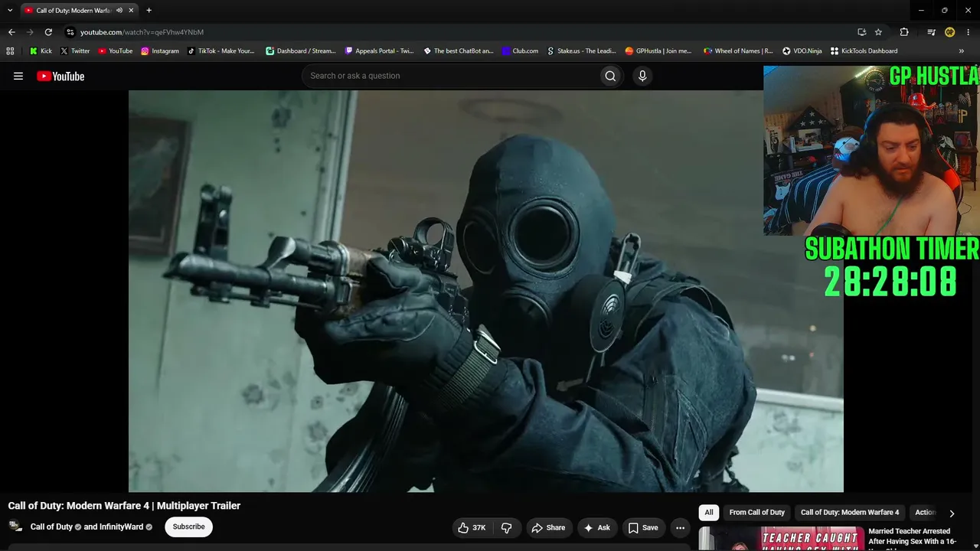
Task: Click the YouTube search magnifier button
Action: pos(610,76)
